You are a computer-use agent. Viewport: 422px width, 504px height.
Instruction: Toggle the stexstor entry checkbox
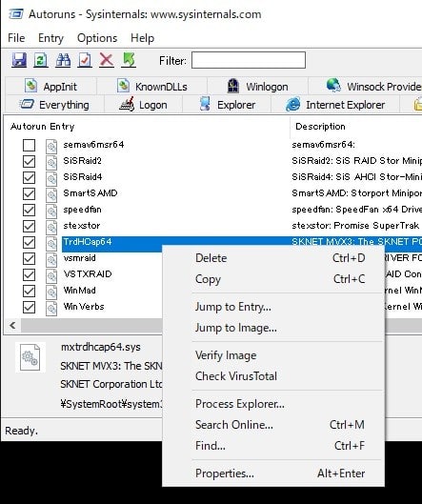tap(29, 226)
